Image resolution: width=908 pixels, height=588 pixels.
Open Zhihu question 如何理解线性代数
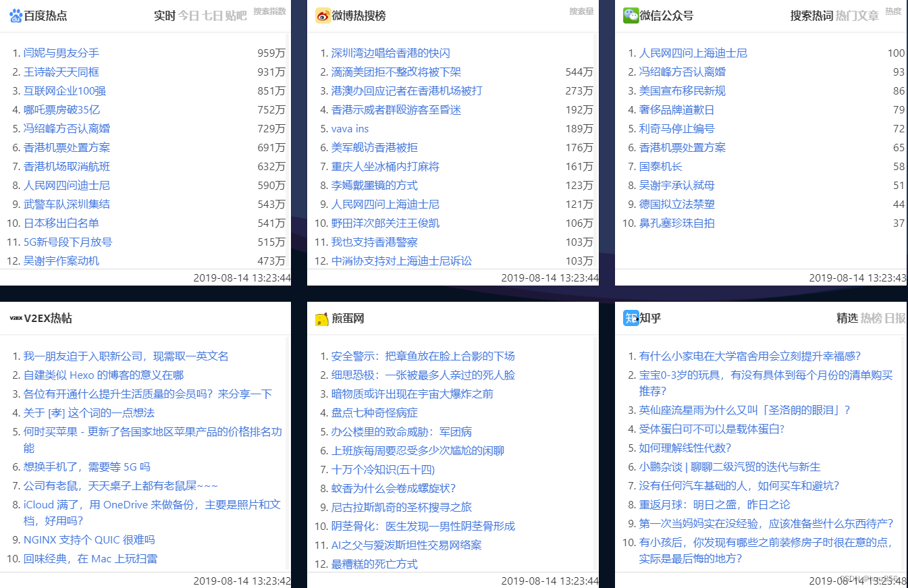click(685, 448)
